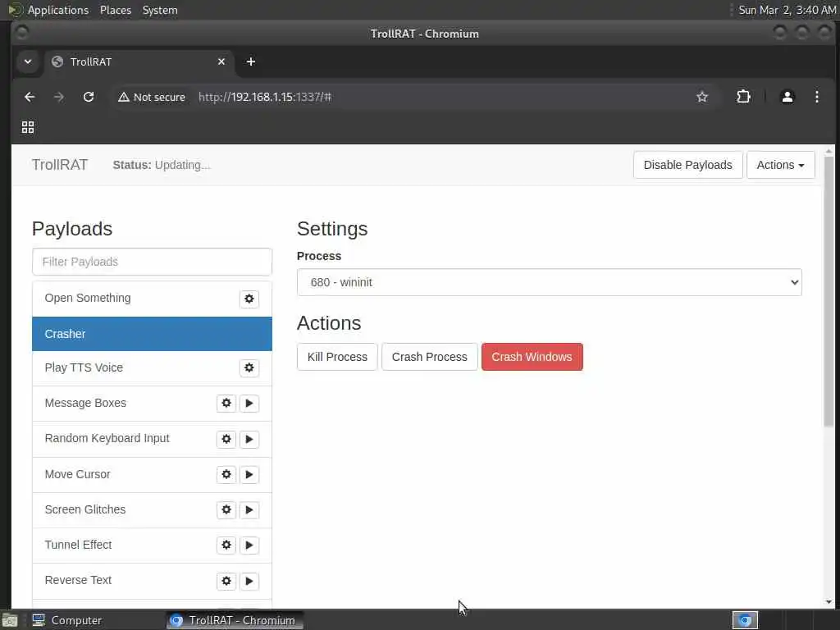This screenshot has height=630, width=840.
Task: Click the scrollbar down arrow at page bottom
Action: click(829, 602)
